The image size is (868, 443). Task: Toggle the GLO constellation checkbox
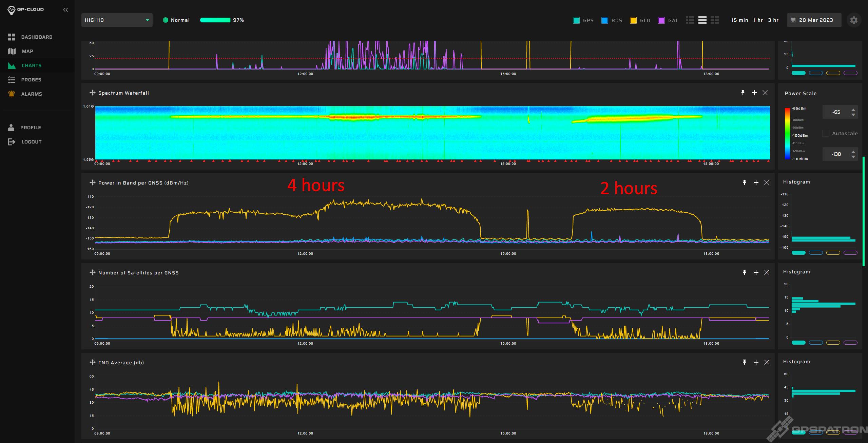pyautogui.click(x=633, y=20)
